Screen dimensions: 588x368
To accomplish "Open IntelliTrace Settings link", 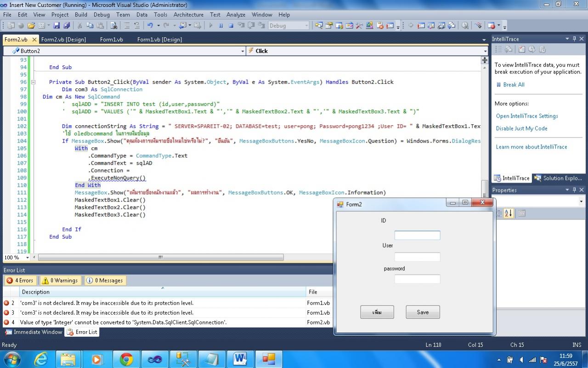I will coord(527,116).
